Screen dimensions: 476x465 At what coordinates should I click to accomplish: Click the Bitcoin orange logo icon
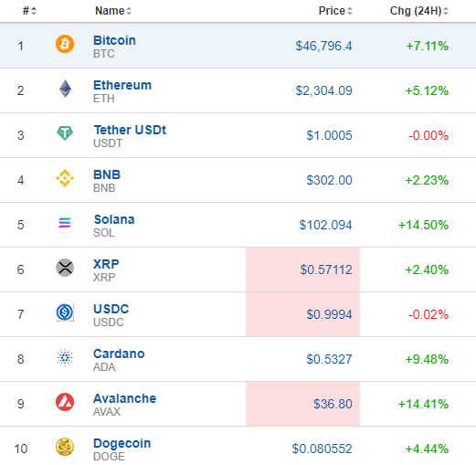[65, 44]
